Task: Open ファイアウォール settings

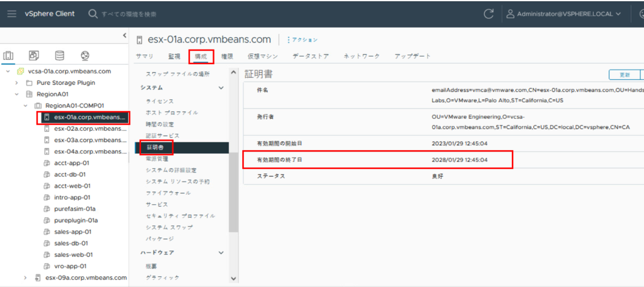Action: click(169, 193)
